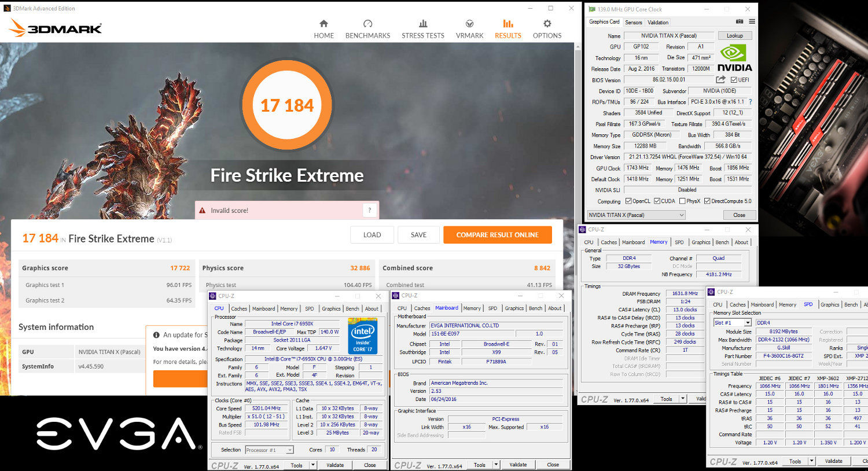Expand Tools arrow in CPU-Z Memory window
Viewport: 868px width, 471px height.
click(683, 399)
